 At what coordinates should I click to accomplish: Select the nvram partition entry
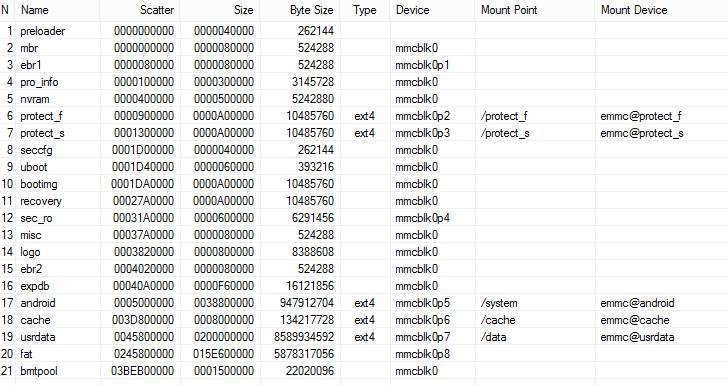tap(364, 99)
